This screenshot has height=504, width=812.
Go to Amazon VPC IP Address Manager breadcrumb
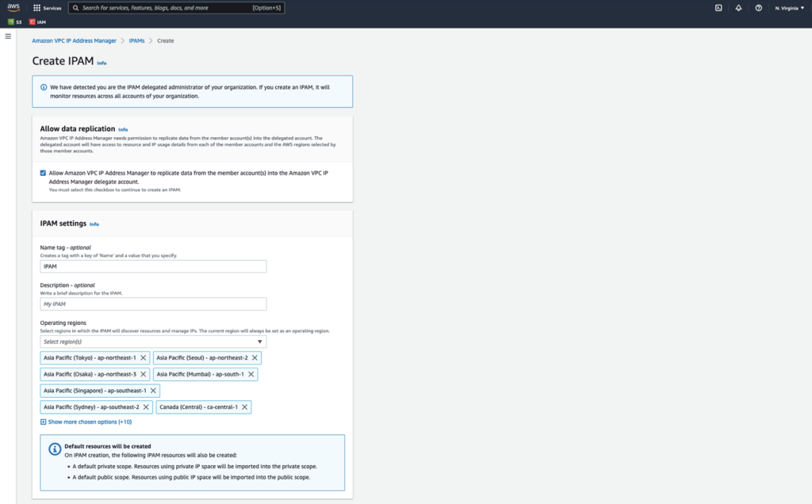tap(74, 40)
